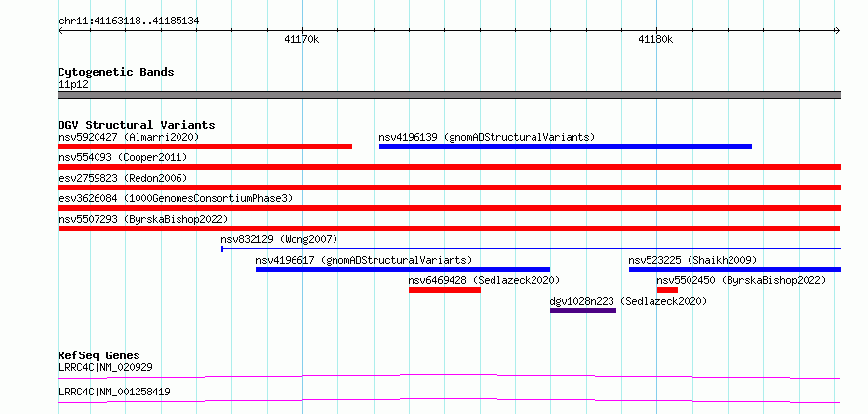The width and height of the screenshot is (868, 414).
Task: Open the nsv4196617 (gnomADStructuralVariants) label
Action: tap(364, 260)
